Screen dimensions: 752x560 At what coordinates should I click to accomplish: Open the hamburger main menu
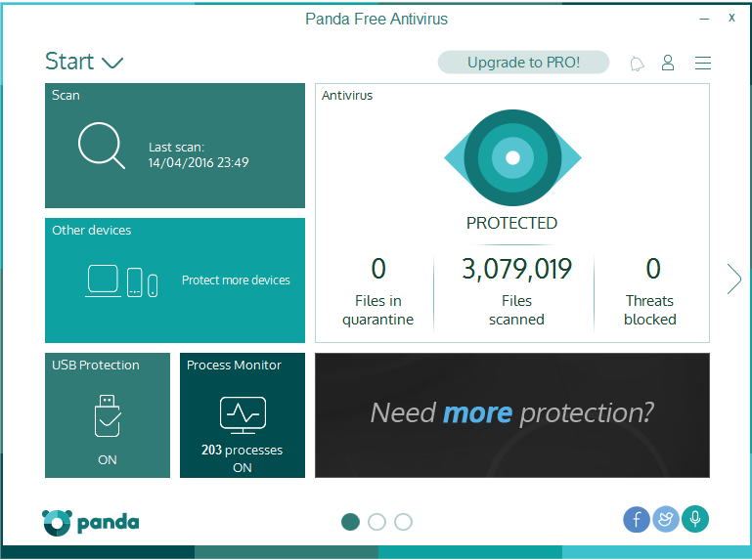[702, 64]
